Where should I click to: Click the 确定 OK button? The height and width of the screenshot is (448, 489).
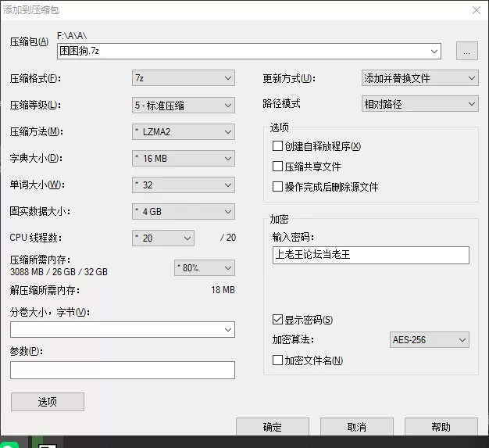(x=273, y=427)
